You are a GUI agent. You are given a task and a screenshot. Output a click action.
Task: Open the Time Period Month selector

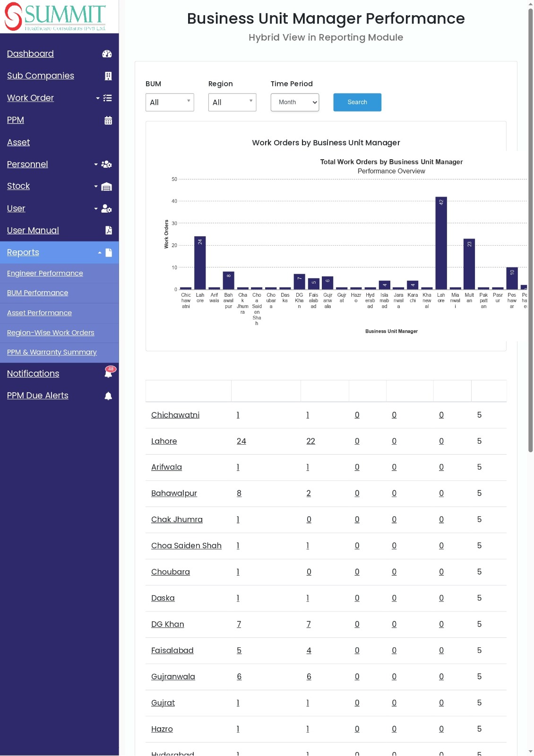click(x=295, y=103)
